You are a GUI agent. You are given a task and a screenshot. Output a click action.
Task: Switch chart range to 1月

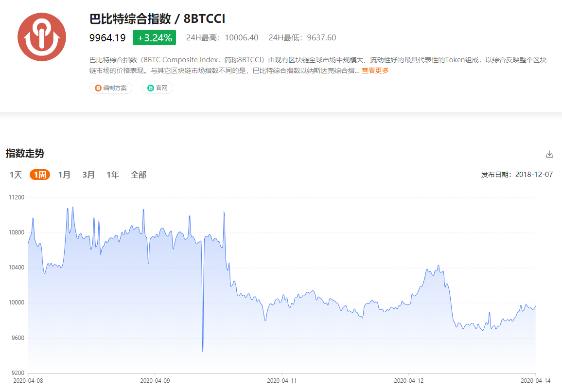(x=65, y=175)
